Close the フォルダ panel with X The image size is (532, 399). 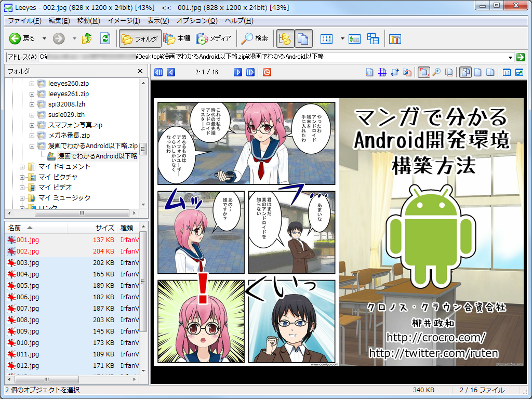[x=140, y=71]
